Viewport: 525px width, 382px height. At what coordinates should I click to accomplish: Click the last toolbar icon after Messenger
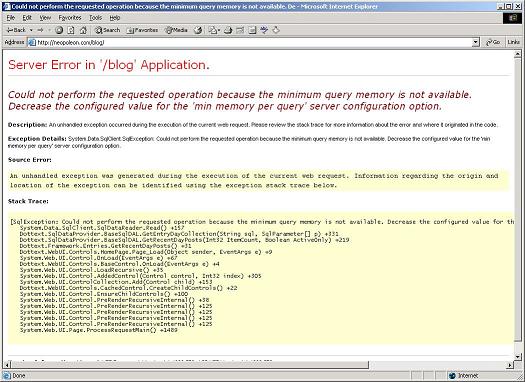click(x=276, y=30)
